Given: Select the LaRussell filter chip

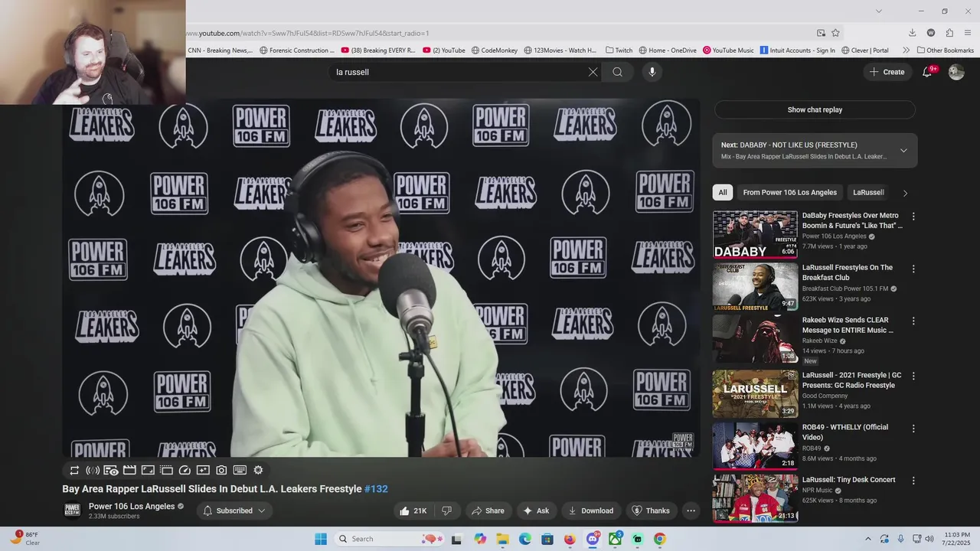Looking at the screenshot, I should tap(868, 192).
